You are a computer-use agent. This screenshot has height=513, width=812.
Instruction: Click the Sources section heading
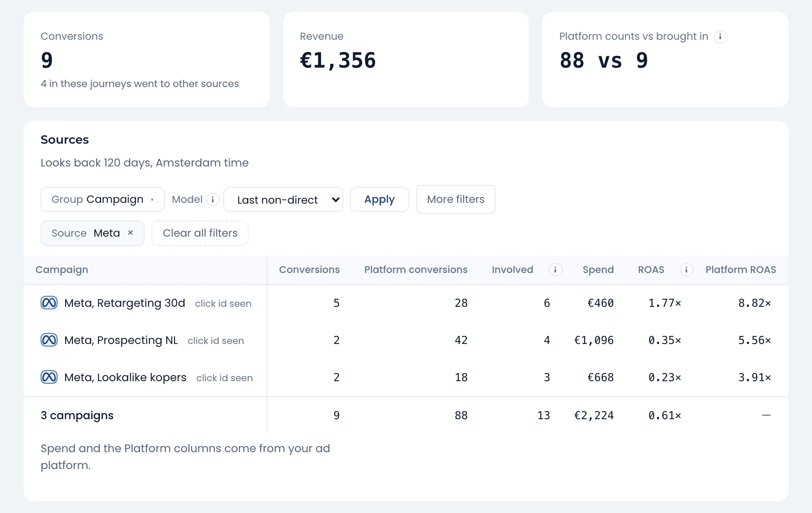pyautogui.click(x=65, y=140)
